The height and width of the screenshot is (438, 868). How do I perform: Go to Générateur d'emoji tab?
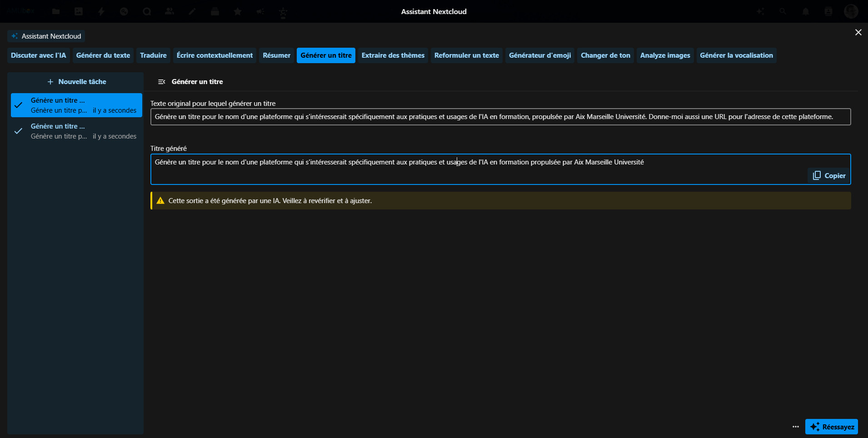pyautogui.click(x=539, y=55)
